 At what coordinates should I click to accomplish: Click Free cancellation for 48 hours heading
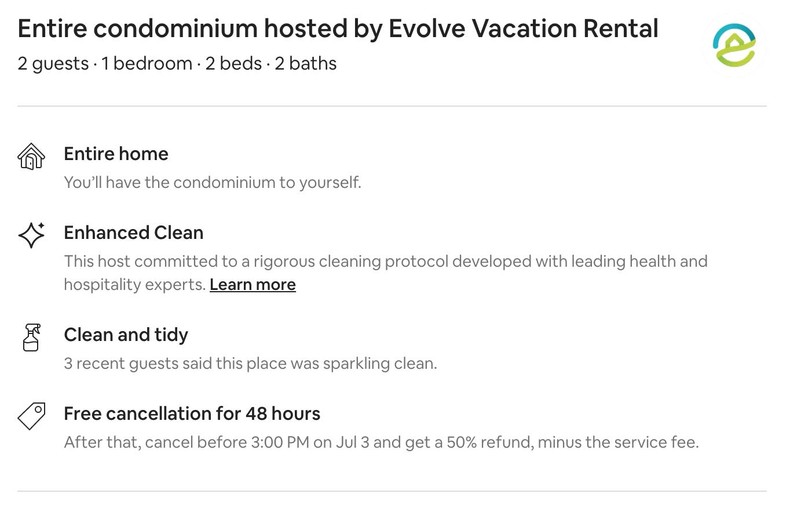tap(192, 414)
